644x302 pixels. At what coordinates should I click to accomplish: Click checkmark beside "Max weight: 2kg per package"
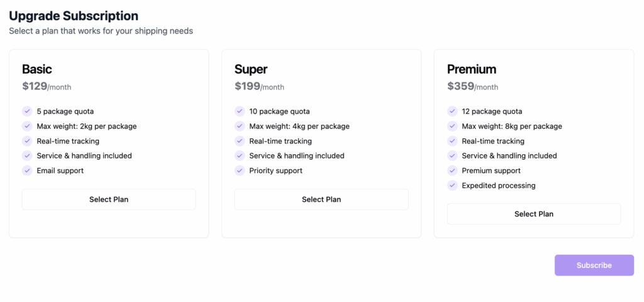click(27, 126)
